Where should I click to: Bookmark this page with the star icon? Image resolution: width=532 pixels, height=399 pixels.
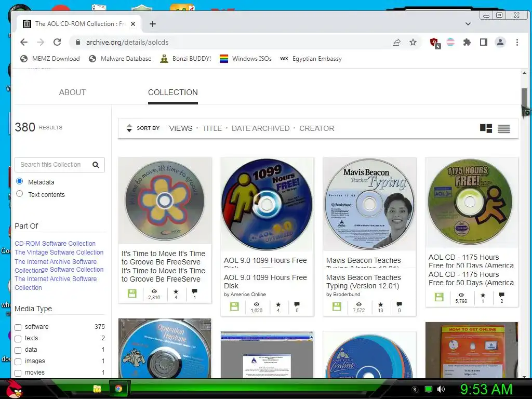click(413, 43)
